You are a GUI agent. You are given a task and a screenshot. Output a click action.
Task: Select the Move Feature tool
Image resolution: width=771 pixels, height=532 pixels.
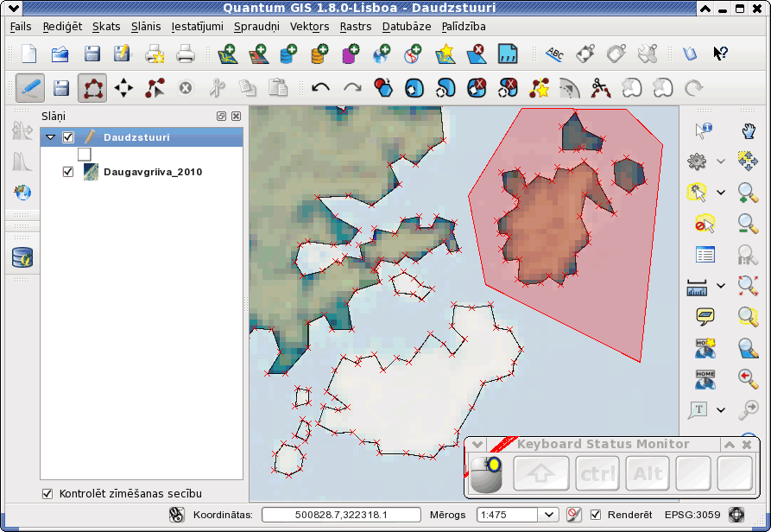123,88
